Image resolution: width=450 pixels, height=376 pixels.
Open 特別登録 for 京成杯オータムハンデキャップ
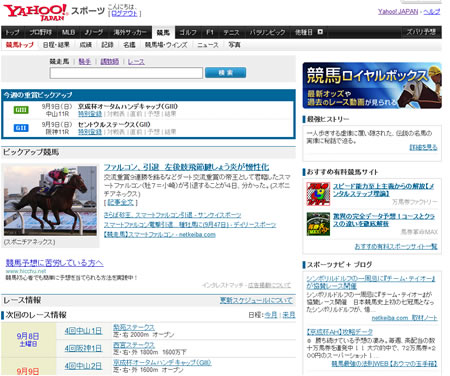(x=90, y=114)
